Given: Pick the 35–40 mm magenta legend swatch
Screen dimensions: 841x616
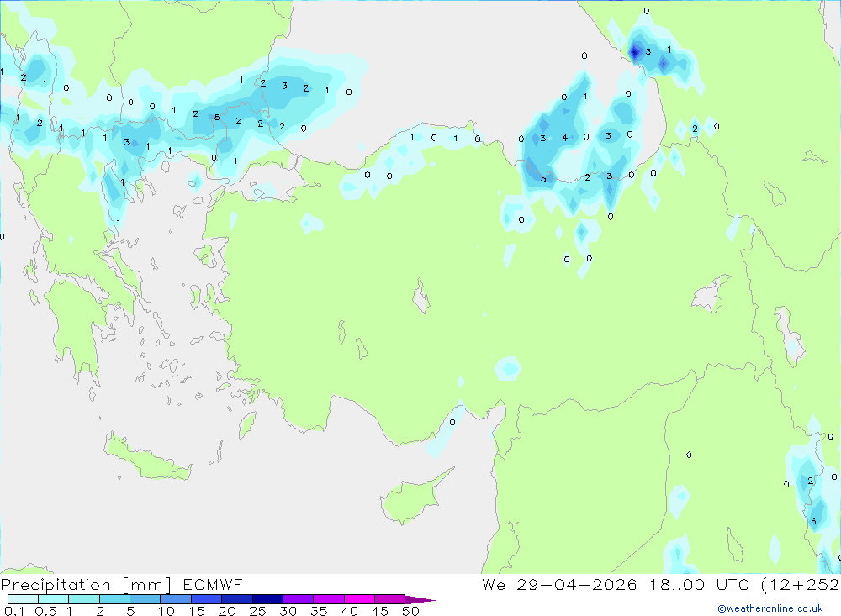Looking at the screenshot, I should click(328, 599).
